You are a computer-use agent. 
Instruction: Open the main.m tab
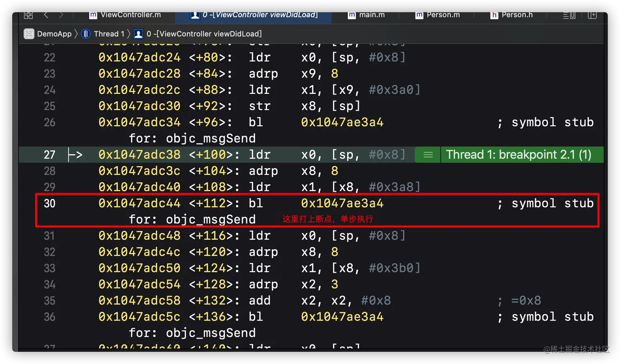(366, 15)
